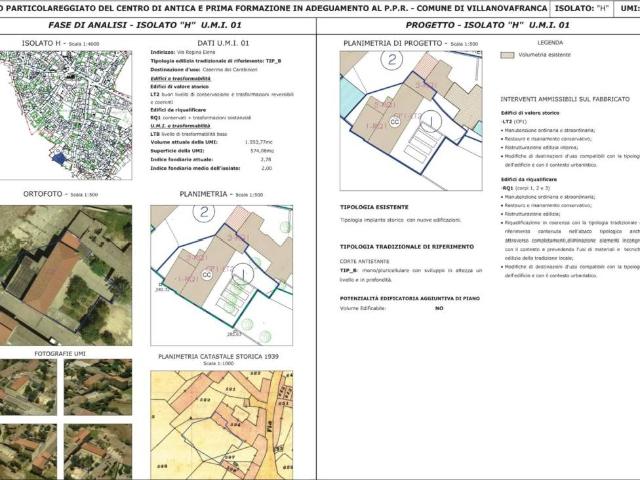Open the top-right UMI photograph
The height and width of the screenshot is (480, 640).
tap(98, 387)
